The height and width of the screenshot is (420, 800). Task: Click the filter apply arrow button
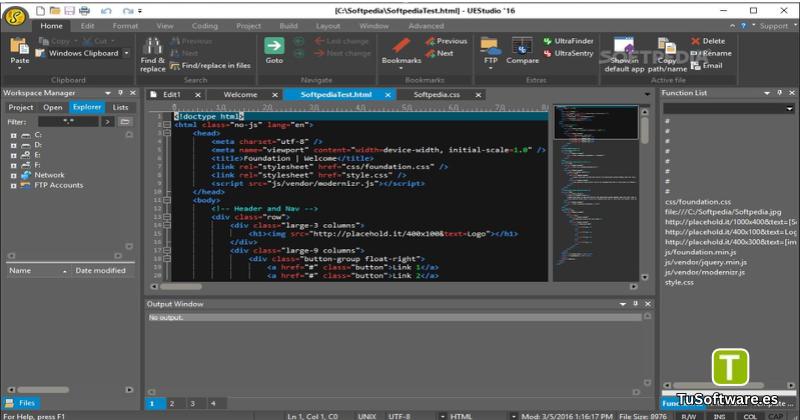[x=107, y=121]
